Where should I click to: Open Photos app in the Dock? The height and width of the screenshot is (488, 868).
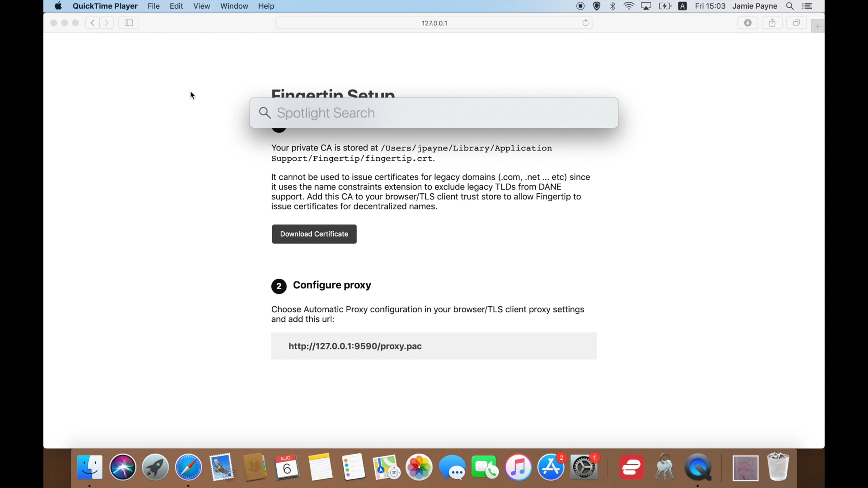click(419, 467)
